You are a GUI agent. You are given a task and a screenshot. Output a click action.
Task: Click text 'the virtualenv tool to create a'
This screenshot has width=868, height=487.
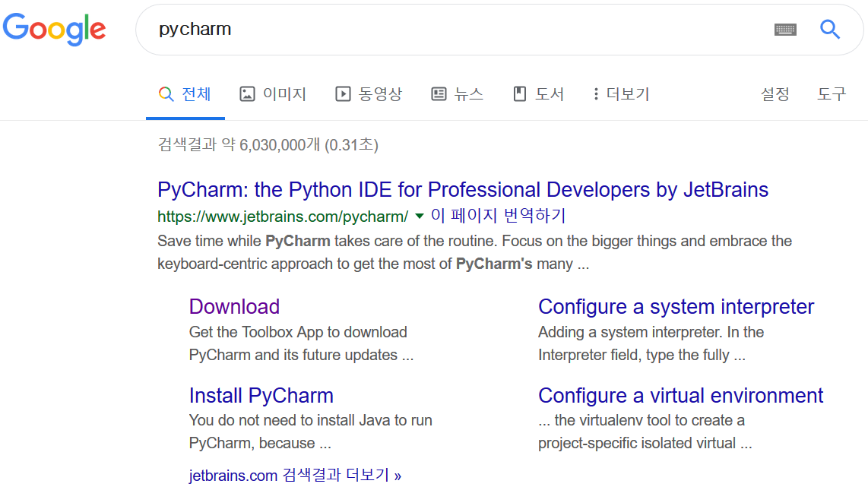[x=649, y=420]
